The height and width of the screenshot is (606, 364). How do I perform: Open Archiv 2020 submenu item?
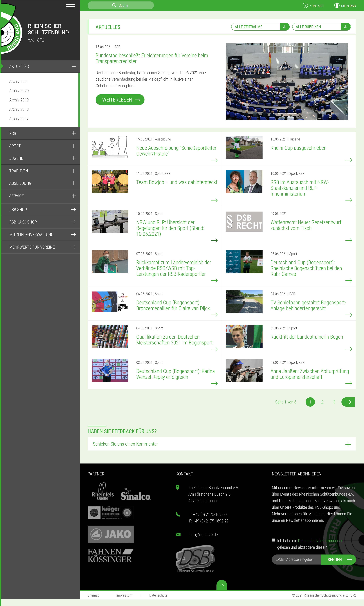[19, 91]
